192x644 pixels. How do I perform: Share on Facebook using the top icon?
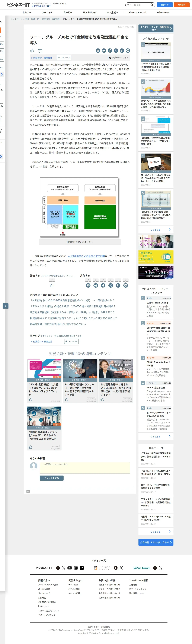[110, 50]
